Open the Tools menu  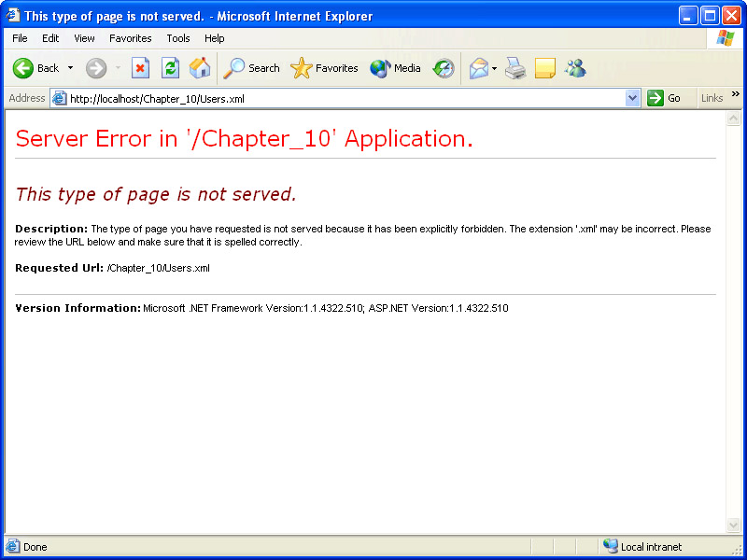[x=178, y=38]
